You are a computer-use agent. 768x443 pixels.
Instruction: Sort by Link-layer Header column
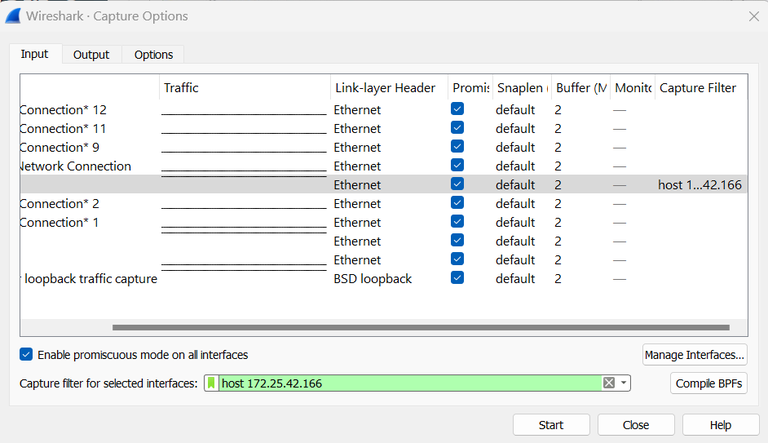[384, 88]
